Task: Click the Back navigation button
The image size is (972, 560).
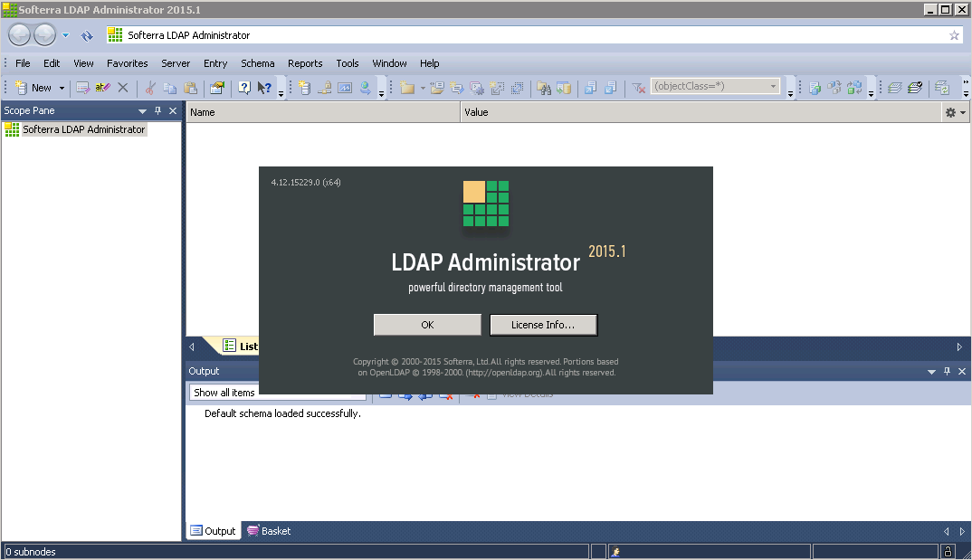Action: point(19,35)
